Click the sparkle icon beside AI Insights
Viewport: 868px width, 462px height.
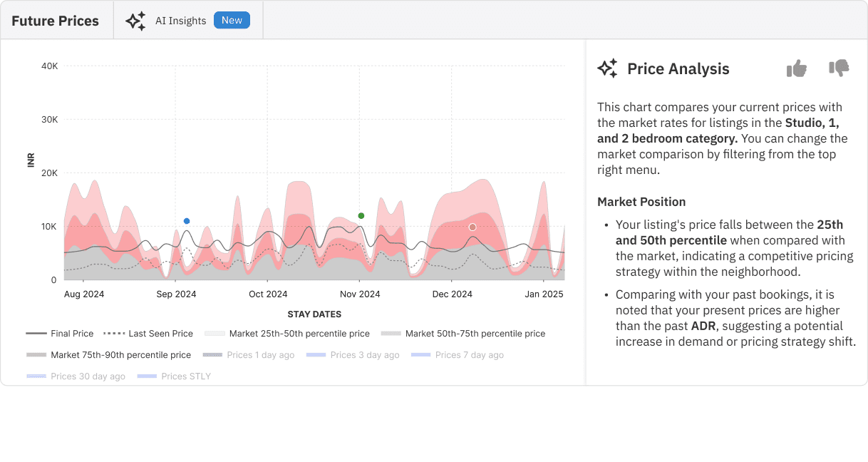pos(135,21)
